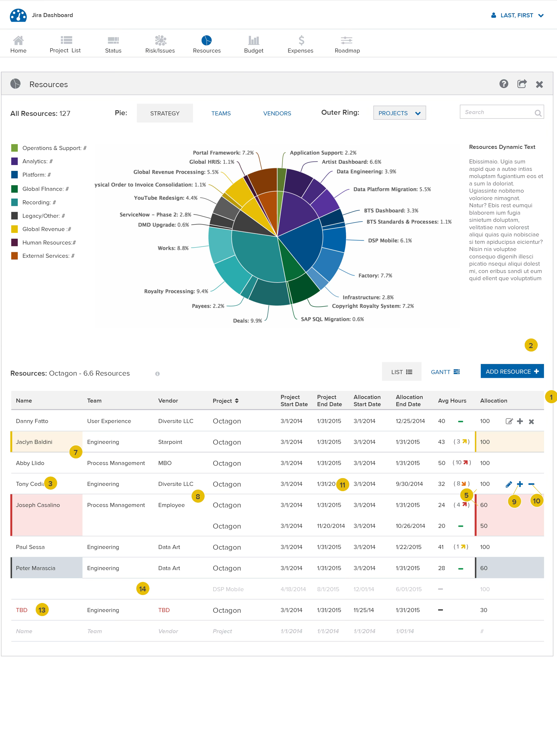Click plus icon on Danny Fatto row
The width and height of the screenshot is (557, 756).
coord(519,421)
